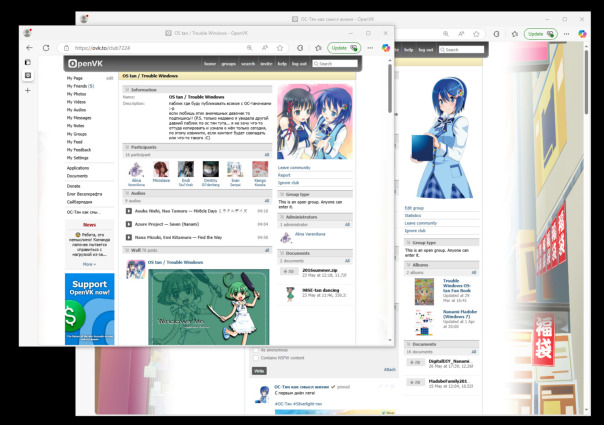The width and height of the screenshot is (604, 425).
Task: Click the front window's vertical scrollbar thumb
Action: pos(390,88)
